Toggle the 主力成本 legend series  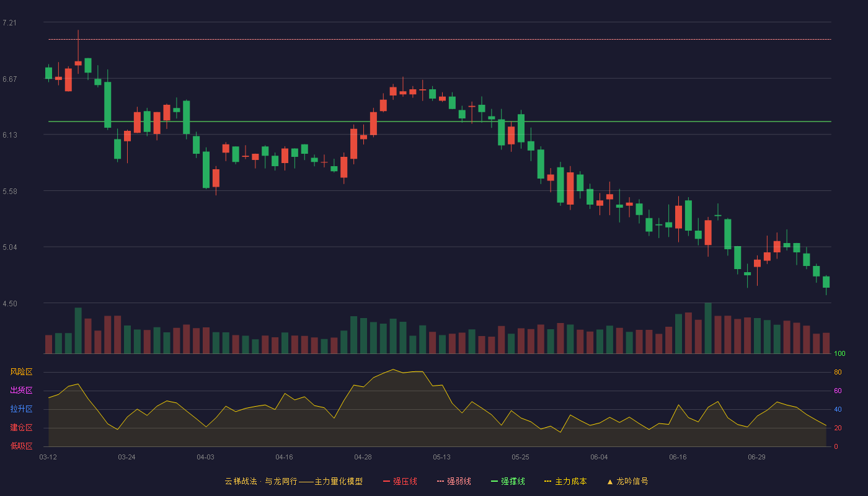coord(565,481)
